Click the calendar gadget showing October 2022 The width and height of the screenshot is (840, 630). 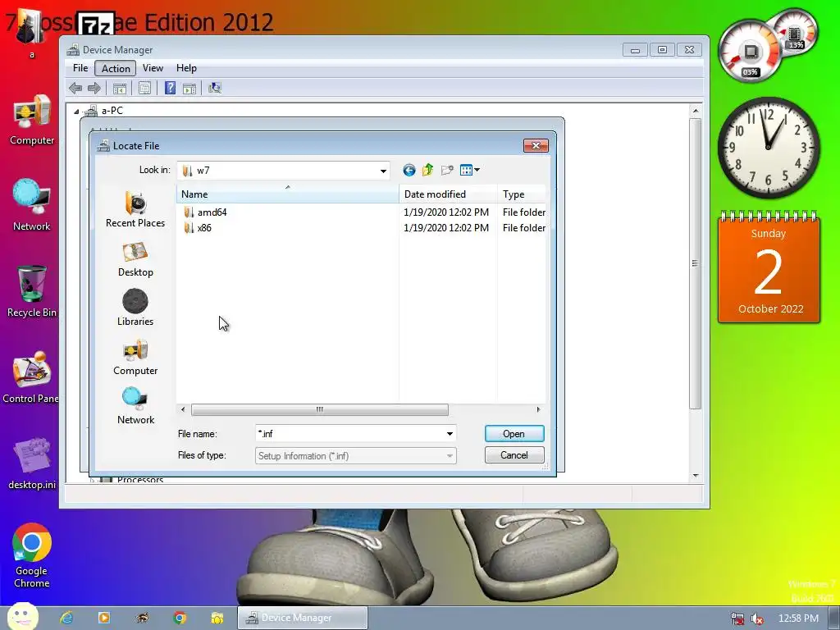coord(769,267)
